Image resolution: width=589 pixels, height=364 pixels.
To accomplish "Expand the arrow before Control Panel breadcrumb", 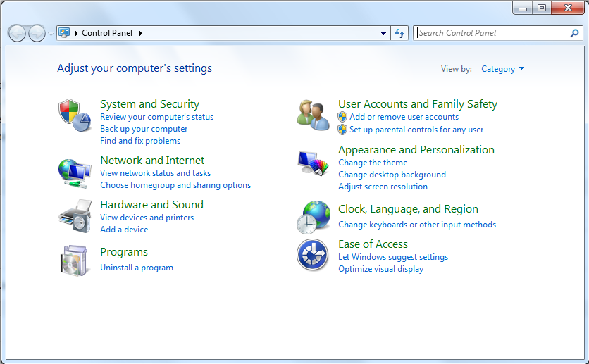I will point(76,33).
